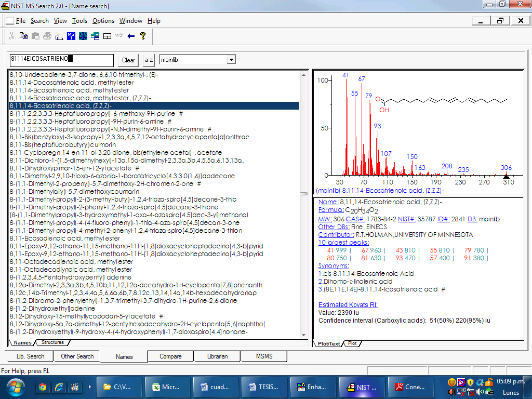Open the File menu

tap(21, 21)
